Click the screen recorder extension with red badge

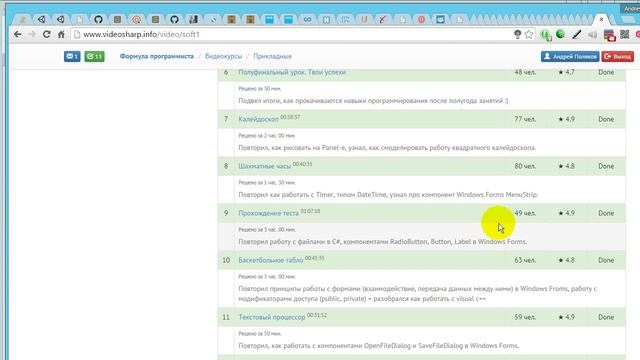tap(609, 35)
